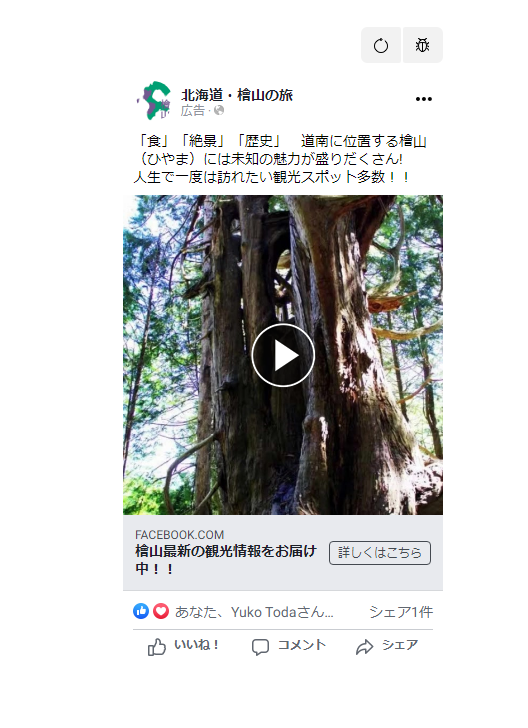528x728 pixels.
Task: Click the globe public audience icon
Action: [x=219, y=110]
